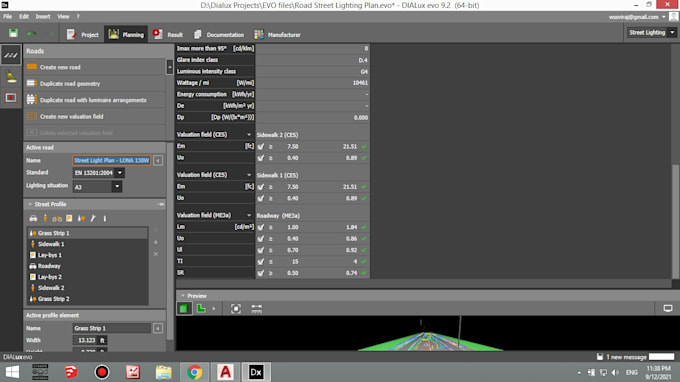Switch to the Manufacturer tab
The height and width of the screenshot is (382, 680).
click(278, 34)
